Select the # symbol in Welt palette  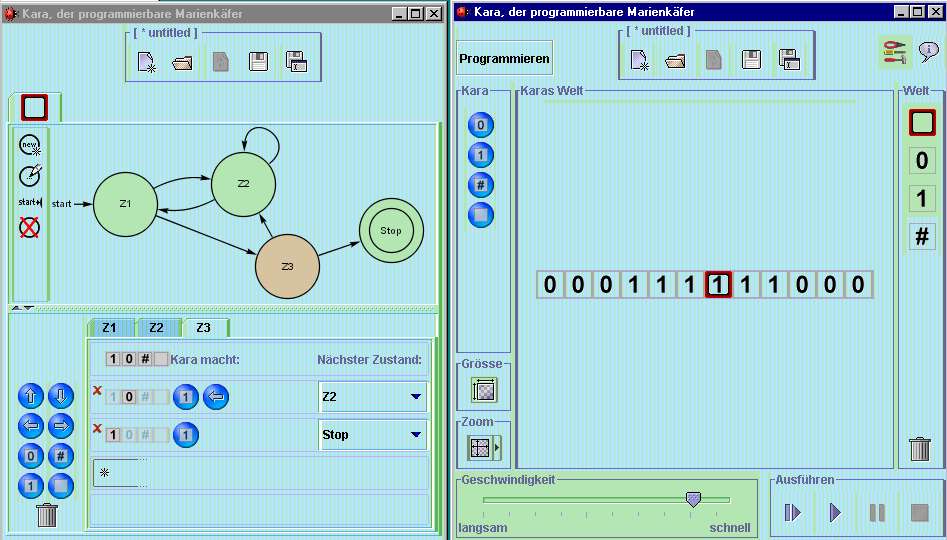point(921,237)
